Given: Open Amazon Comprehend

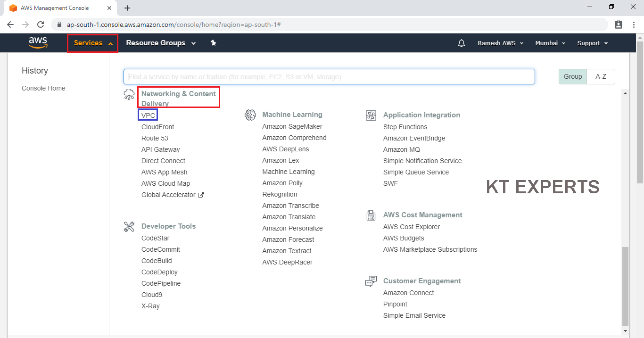Looking at the screenshot, I should 294,138.
